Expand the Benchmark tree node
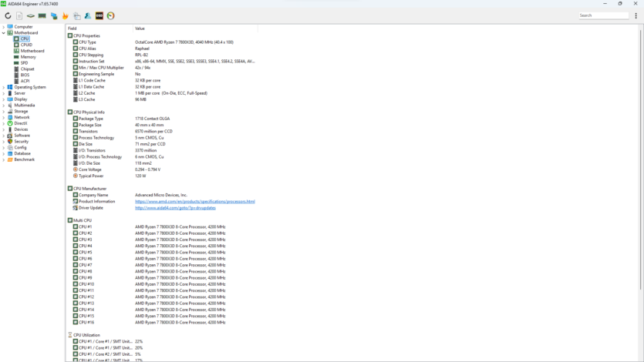This screenshot has width=644, height=362. (4, 159)
